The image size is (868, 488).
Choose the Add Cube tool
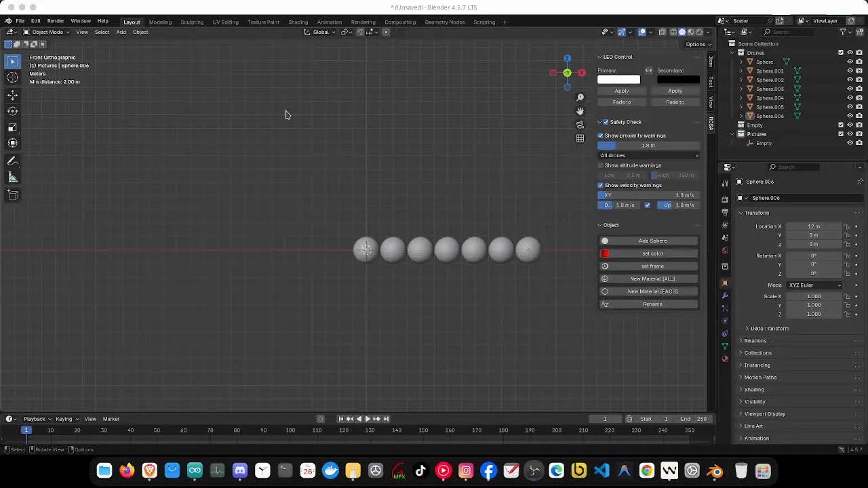tap(12, 195)
